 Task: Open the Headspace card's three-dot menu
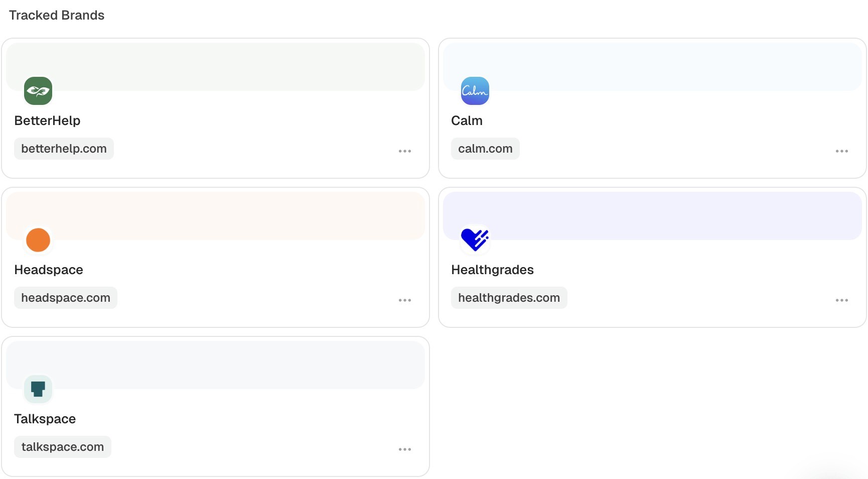tap(405, 300)
